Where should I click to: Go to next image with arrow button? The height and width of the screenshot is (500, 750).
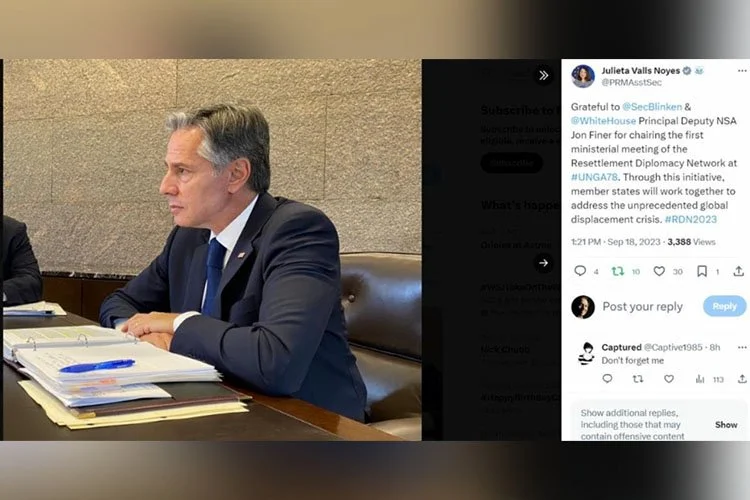coord(543,263)
